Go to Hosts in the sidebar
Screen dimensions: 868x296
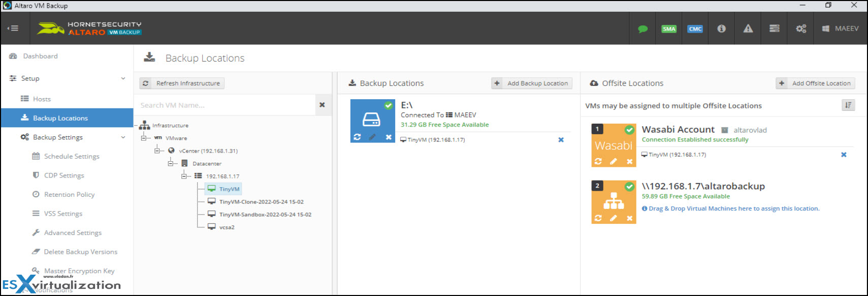(x=42, y=99)
